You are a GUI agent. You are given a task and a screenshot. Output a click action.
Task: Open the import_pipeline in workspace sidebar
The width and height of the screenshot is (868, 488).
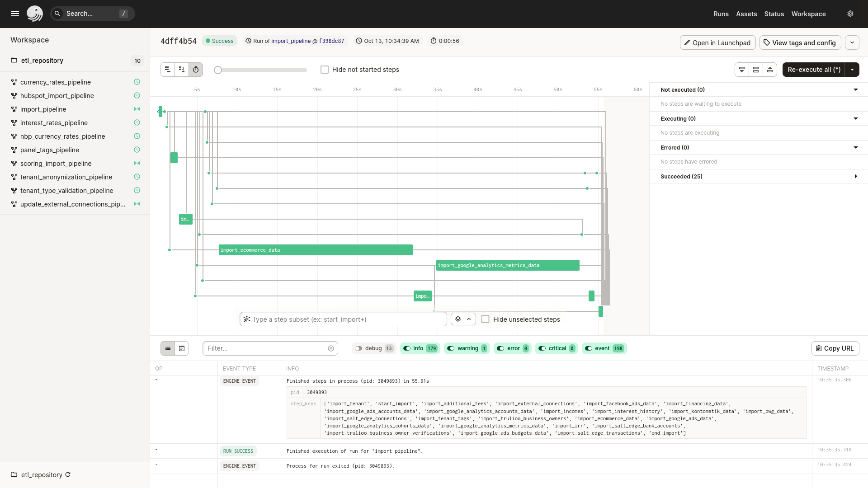(43, 109)
